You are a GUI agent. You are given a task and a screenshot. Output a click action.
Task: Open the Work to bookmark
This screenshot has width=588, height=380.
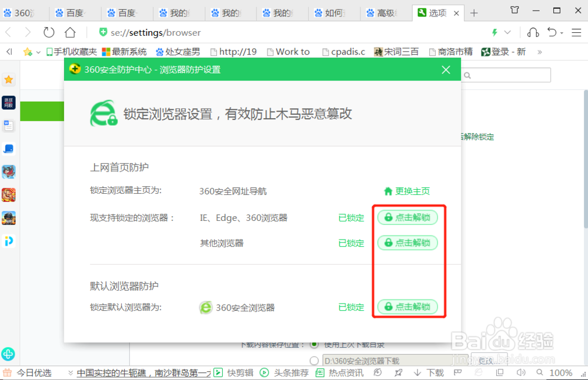[288, 52]
